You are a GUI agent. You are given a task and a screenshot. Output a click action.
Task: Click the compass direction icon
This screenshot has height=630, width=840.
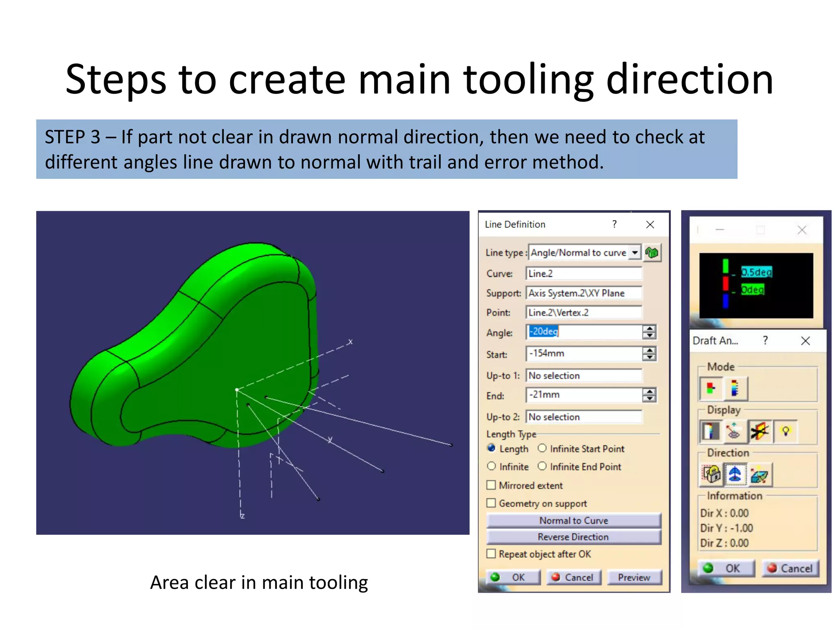pyautogui.click(x=735, y=474)
